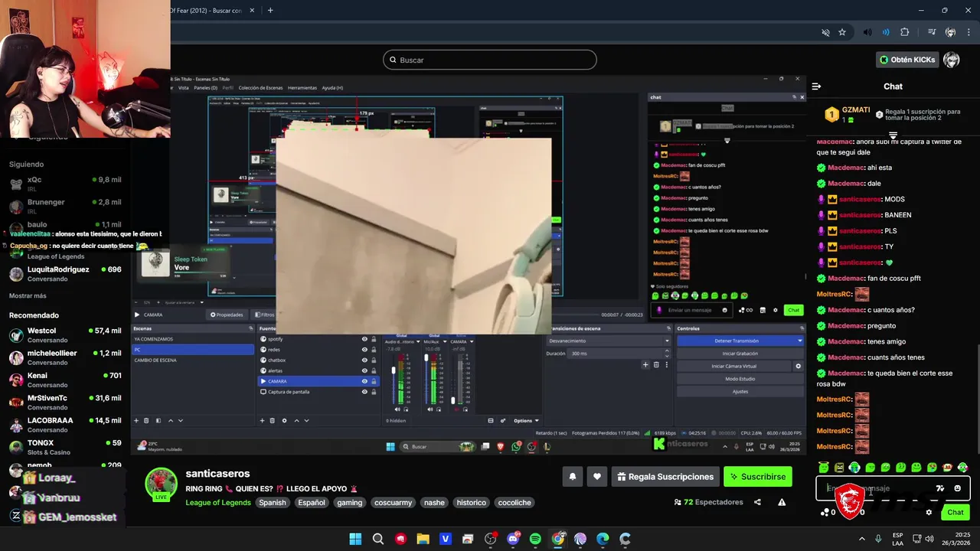Open the emoji picker in the message box
This screenshot has height=551, width=980.
pyautogui.click(x=957, y=488)
